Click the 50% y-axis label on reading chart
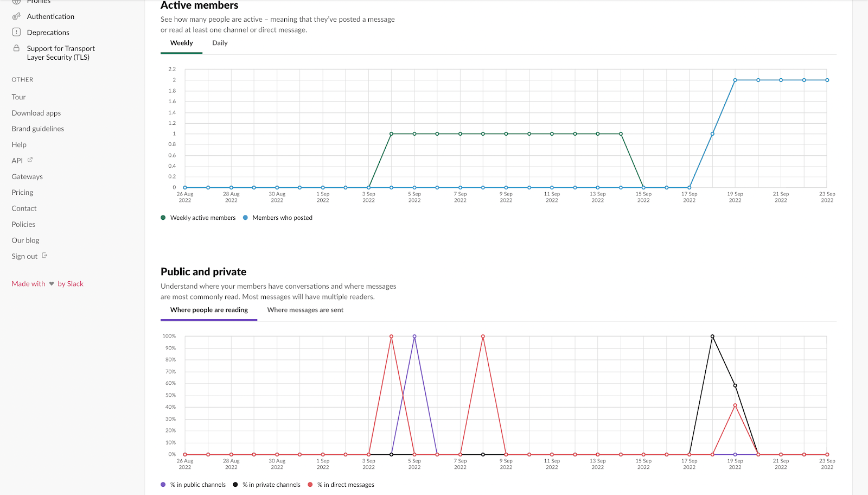The width and height of the screenshot is (868, 495). [170, 395]
